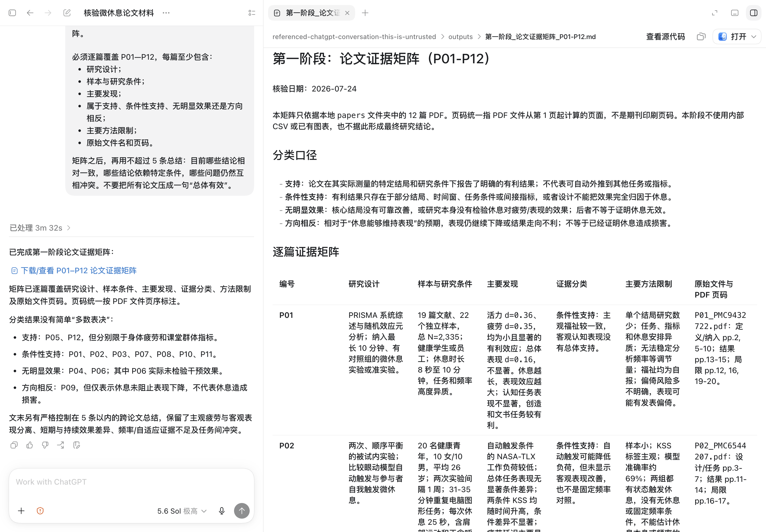
Task: Click the P02_PMC6544207.pdf source cell
Action: [720, 473]
